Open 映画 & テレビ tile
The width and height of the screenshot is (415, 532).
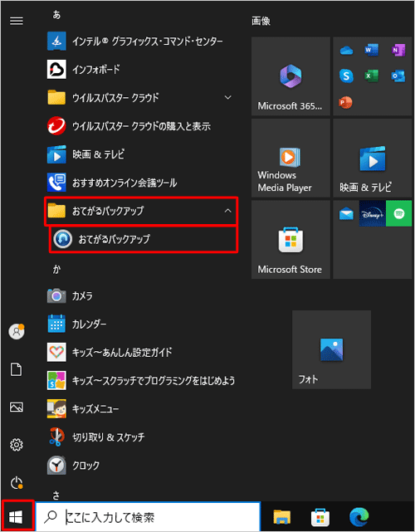(373, 159)
